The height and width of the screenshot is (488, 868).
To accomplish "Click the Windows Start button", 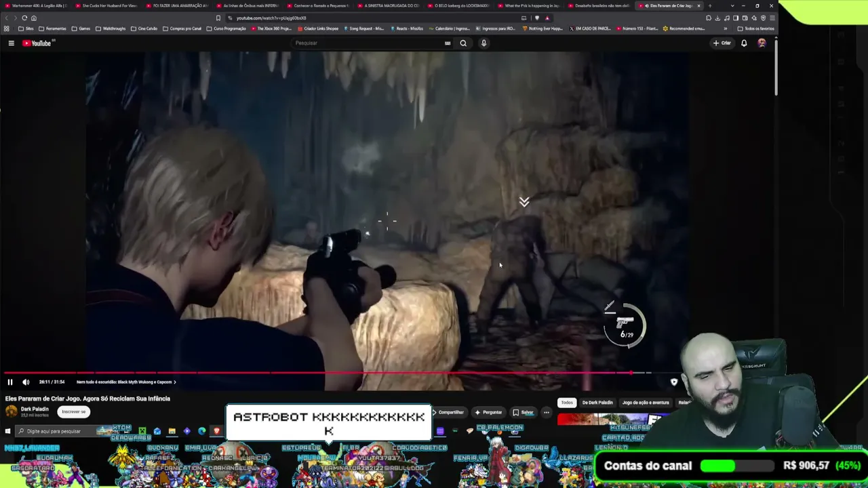I will [7, 431].
